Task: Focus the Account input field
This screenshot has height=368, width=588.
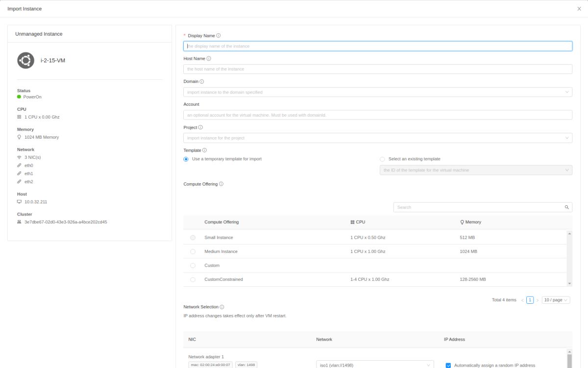Action: click(x=378, y=115)
